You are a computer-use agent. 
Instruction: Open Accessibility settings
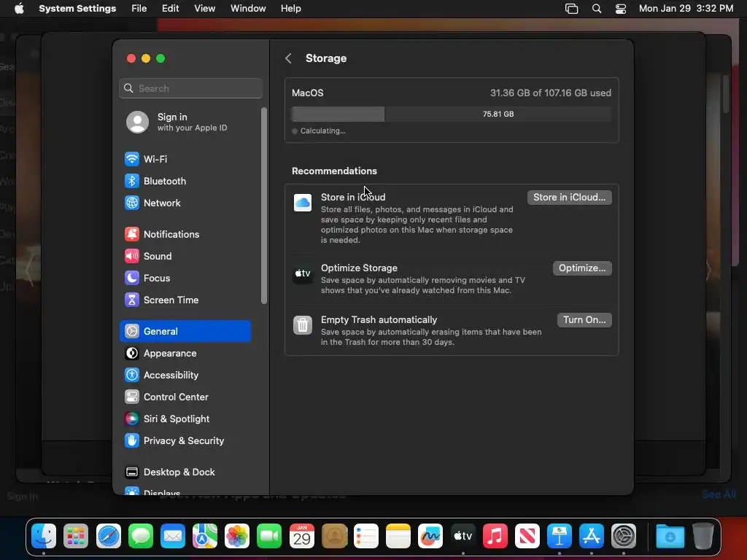pos(185,376)
